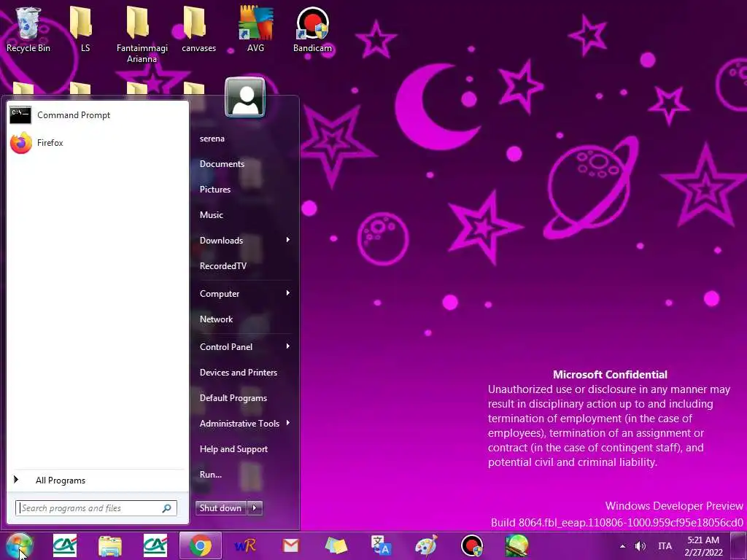This screenshot has width=747, height=560.
Task: Launch Firefox from Start menu
Action: coord(98,143)
